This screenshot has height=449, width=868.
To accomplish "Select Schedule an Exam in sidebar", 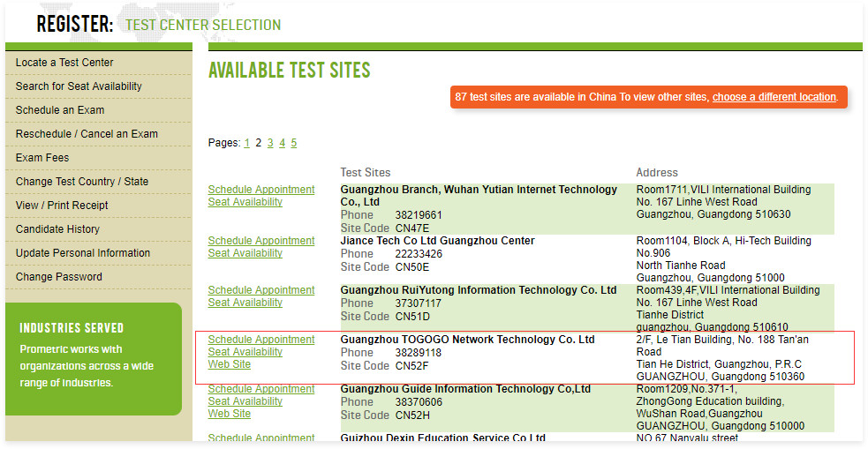I will [60, 110].
